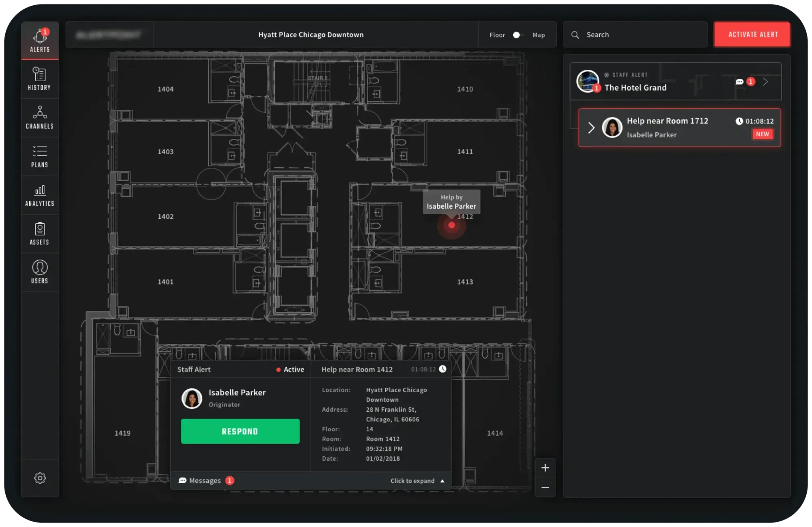
Task: Open the Plans list icon
Action: pos(40,156)
